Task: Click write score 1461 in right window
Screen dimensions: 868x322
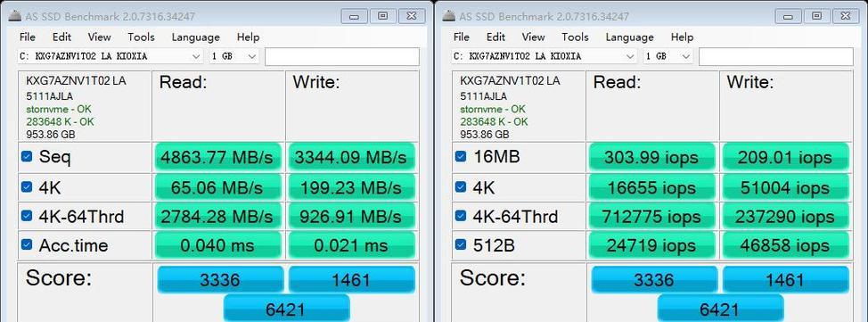Action: pyautogui.click(x=785, y=279)
